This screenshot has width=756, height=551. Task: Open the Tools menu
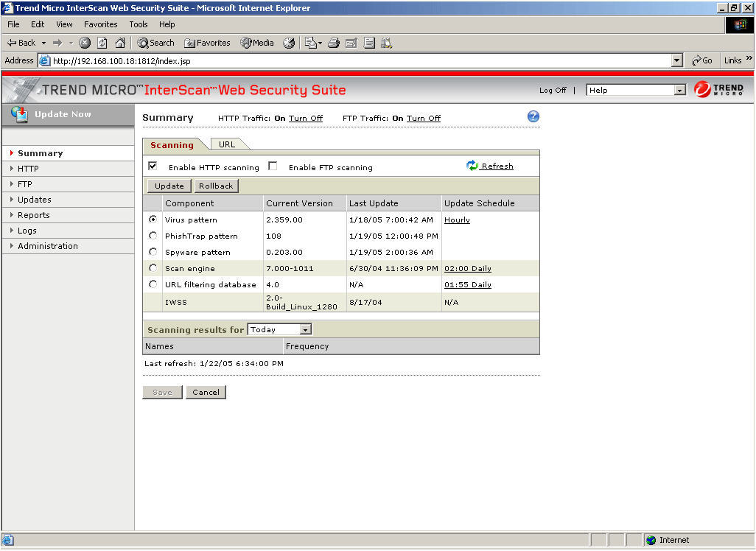(x=138, y=24)
